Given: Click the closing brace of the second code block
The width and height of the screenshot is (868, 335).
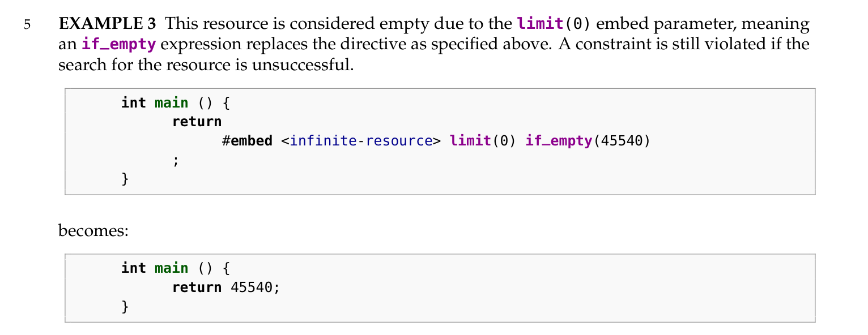Looking at the screenshot, I should pos(125,307).
